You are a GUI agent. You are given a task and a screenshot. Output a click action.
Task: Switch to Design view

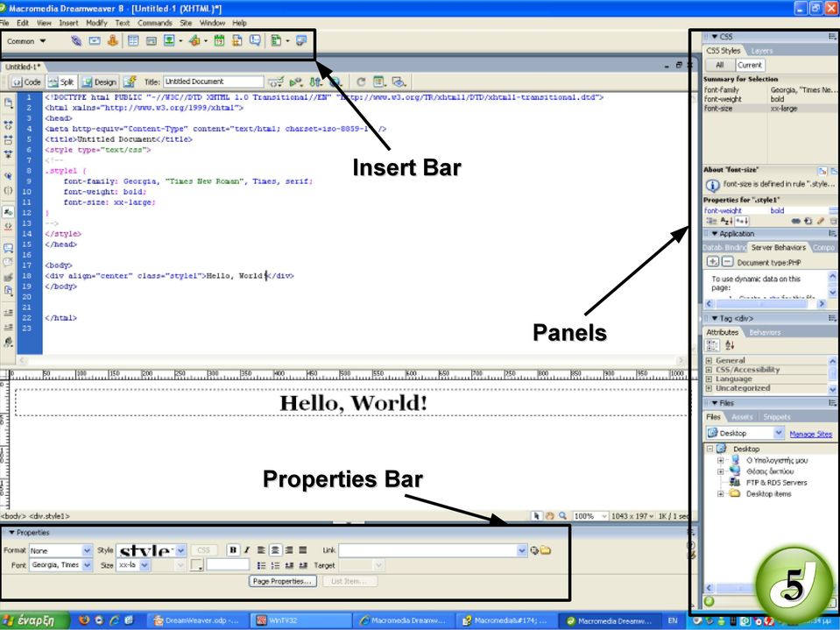(x=100, y=82)
